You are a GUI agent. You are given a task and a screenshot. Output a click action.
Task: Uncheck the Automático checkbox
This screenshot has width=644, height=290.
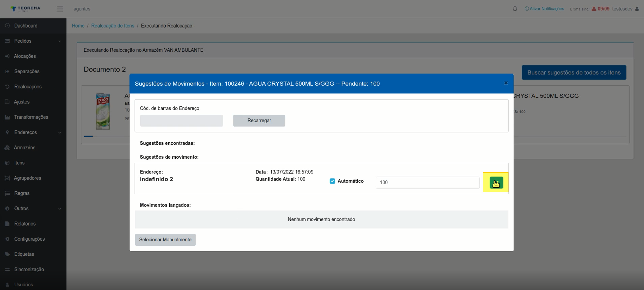click(332, 181)
